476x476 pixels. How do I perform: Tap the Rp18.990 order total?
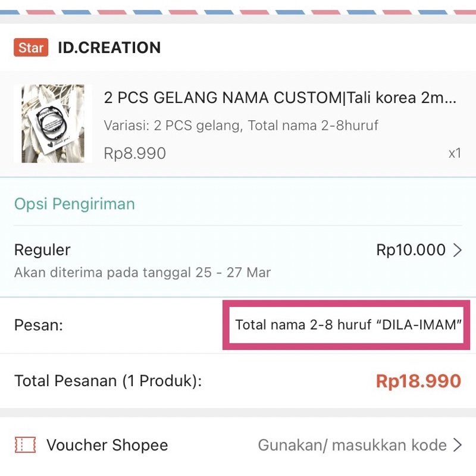[x=418, y=381]
